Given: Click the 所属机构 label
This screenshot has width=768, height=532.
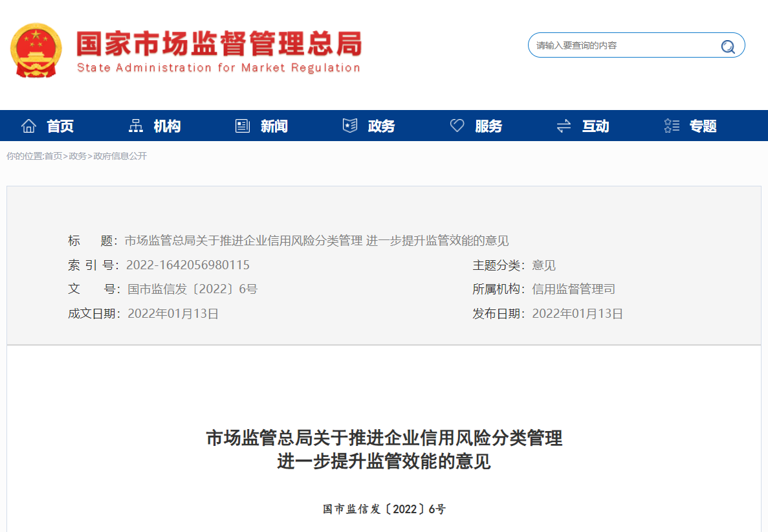Looking at the screenshot, I should (x=499, y=289).
